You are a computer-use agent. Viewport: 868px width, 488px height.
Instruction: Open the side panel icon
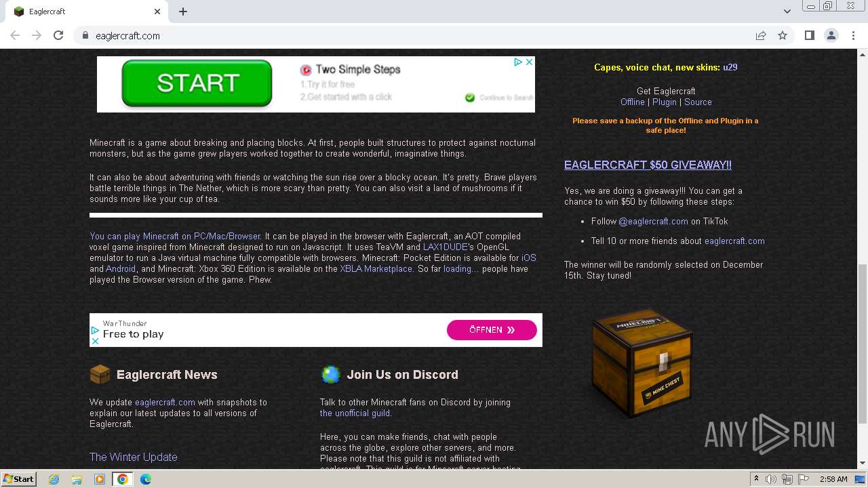click(x=809, y=35)
